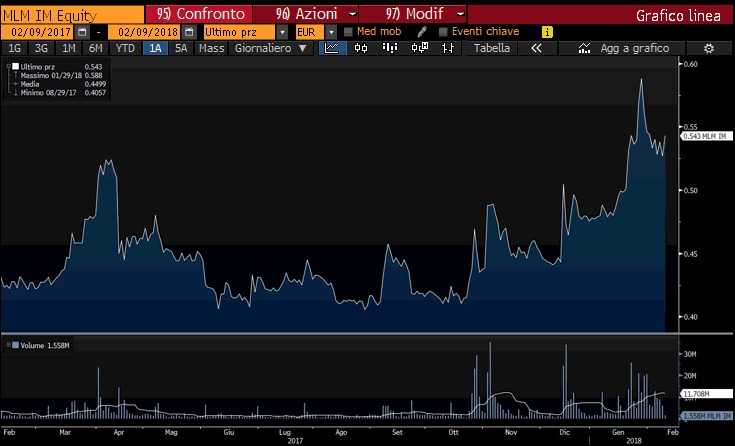Image resolution: width=735 pixels, height=446 pixels.
Task: Click start date field 02/09/2017
Action: pyautogui.click(x=38, y=32)
